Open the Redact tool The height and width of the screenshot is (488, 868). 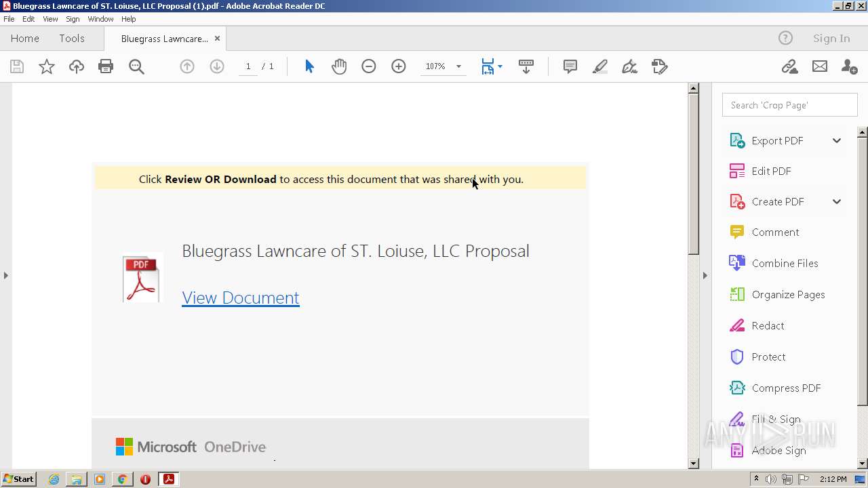click(x=768, y=325)
